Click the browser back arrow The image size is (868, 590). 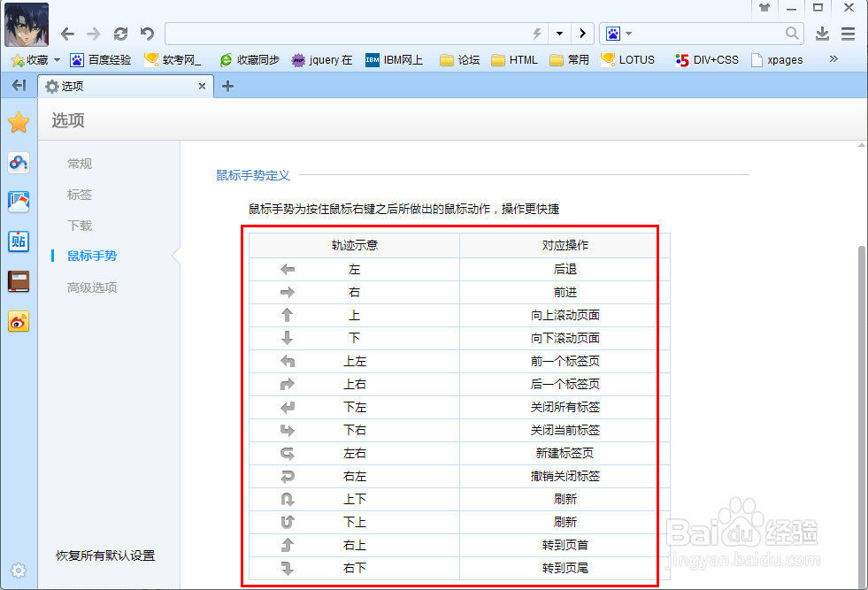(x=67, y=34)
